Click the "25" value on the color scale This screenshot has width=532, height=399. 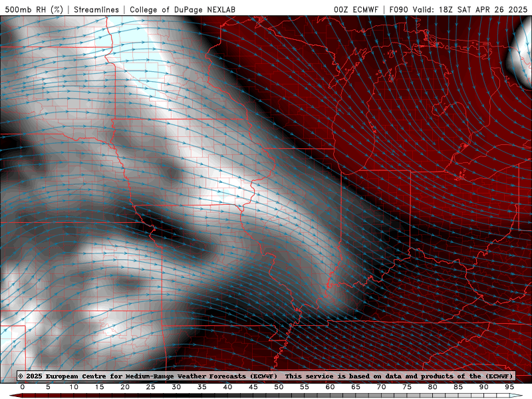pos(151,387)
